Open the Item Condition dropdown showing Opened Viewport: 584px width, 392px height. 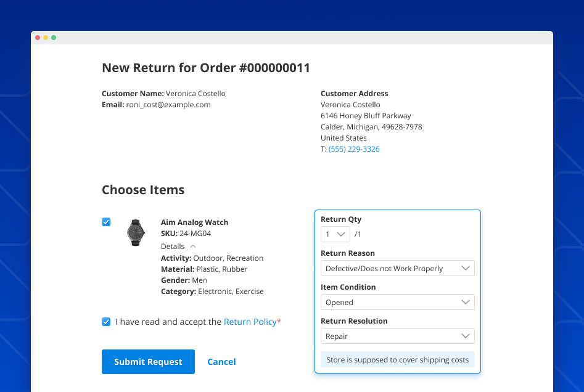tap(397, 302)
